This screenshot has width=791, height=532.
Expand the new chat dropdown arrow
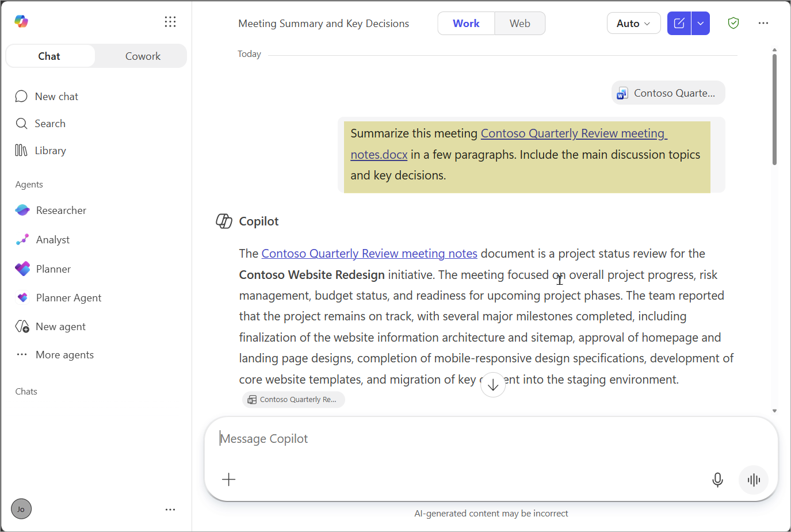701,24
